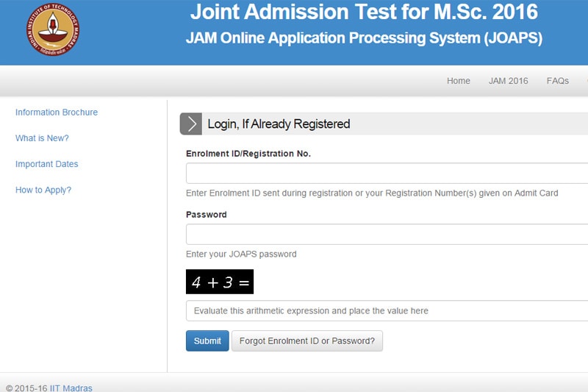Open the Home menu item
Image resolution: width=588 pixels, height=392 pixels.
pos(458,81)
